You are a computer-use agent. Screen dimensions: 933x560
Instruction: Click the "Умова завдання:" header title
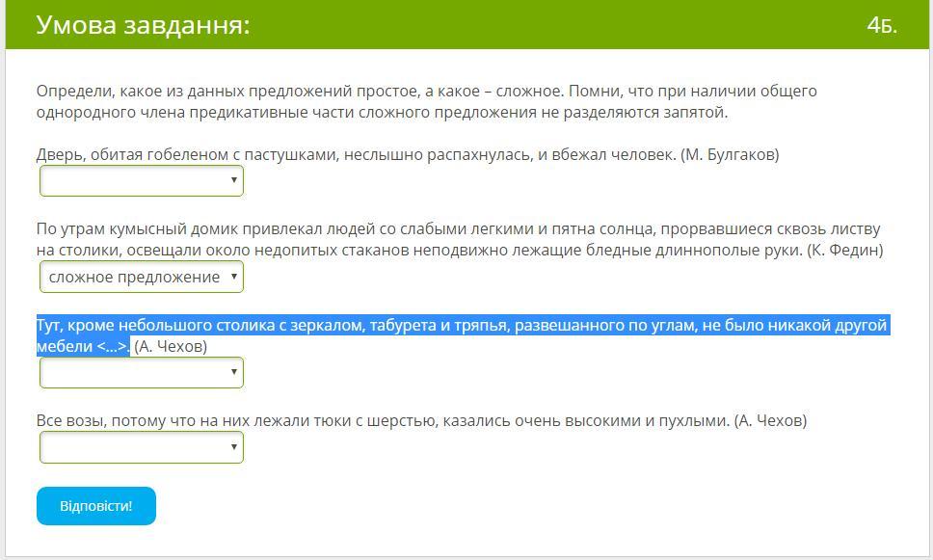click(143, 25)
